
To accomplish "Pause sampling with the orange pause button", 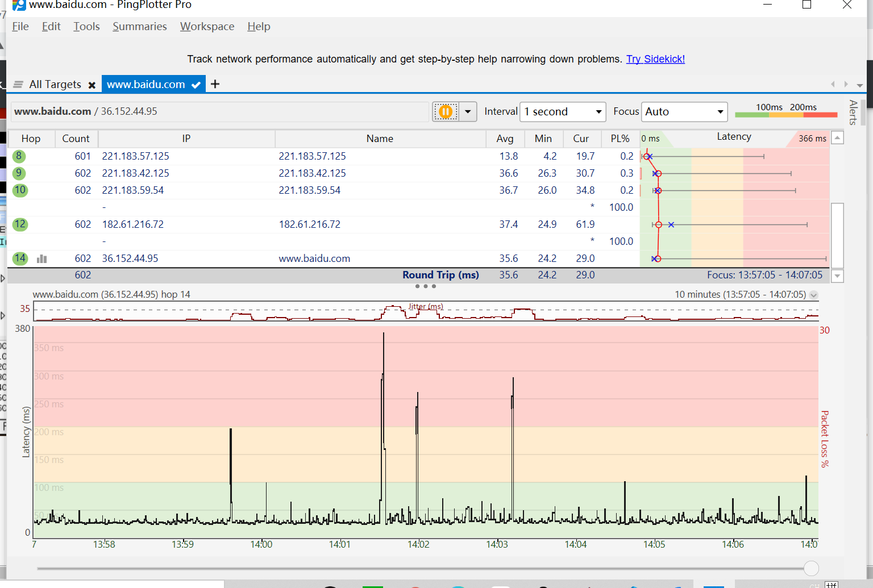I will coord(446,111).
